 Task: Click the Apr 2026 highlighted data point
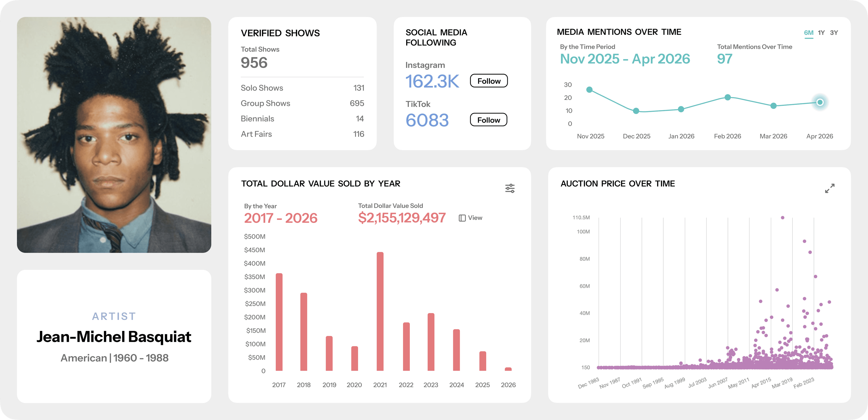820,102
